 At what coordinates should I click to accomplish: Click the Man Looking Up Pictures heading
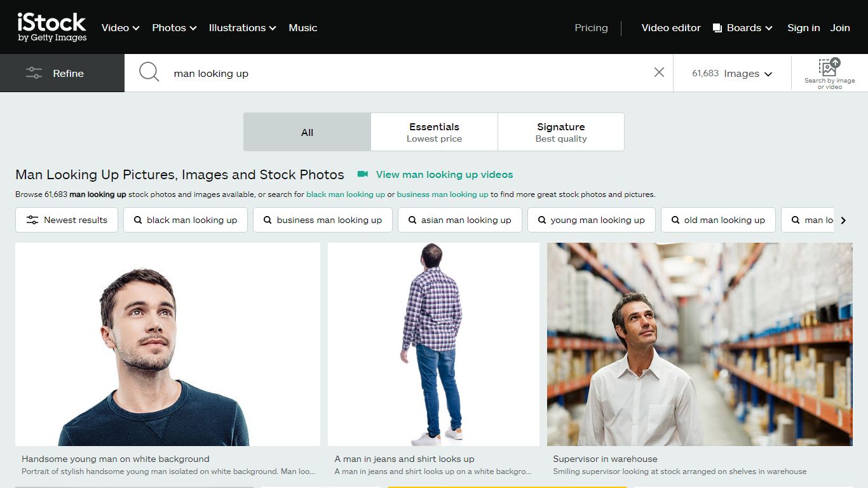(x=180, y=175)
